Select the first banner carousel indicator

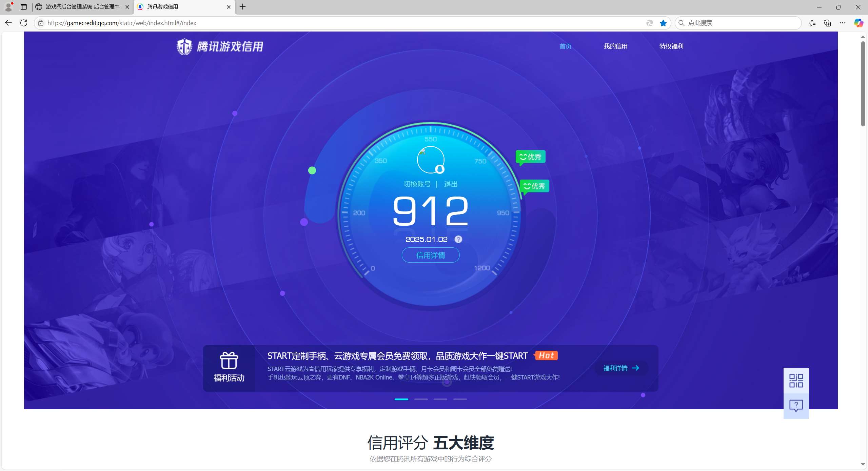401,400
